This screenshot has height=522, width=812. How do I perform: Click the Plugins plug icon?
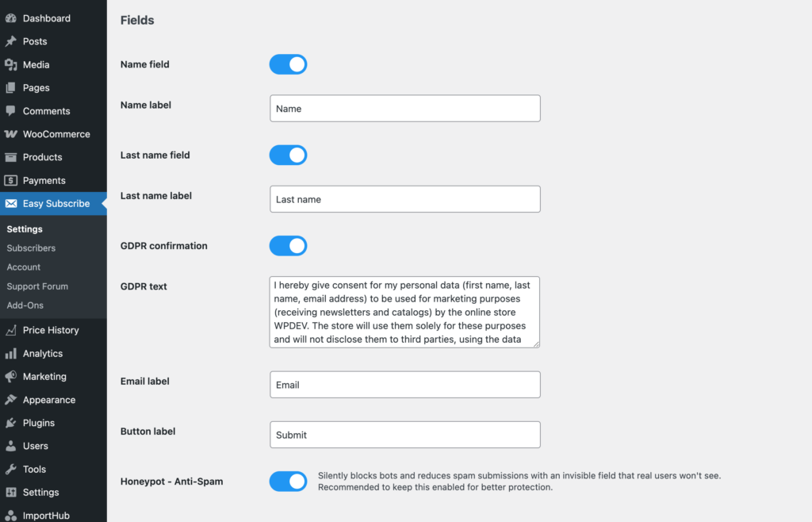point(10,423)
